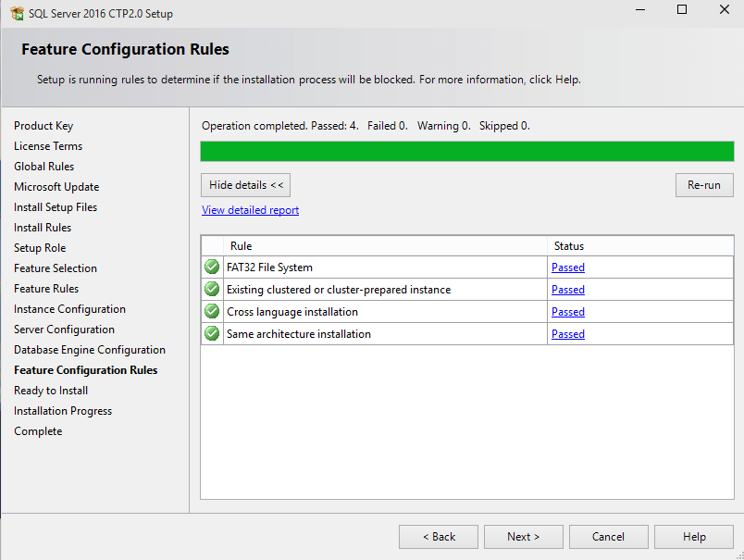Screen dimensions: 744x560
Task: Click the SQL Server setup title bar icon
Action: pos(17,13)
